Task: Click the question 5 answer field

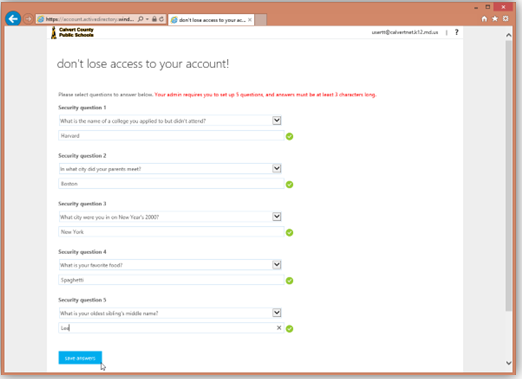Action: [x=171, y=328]
